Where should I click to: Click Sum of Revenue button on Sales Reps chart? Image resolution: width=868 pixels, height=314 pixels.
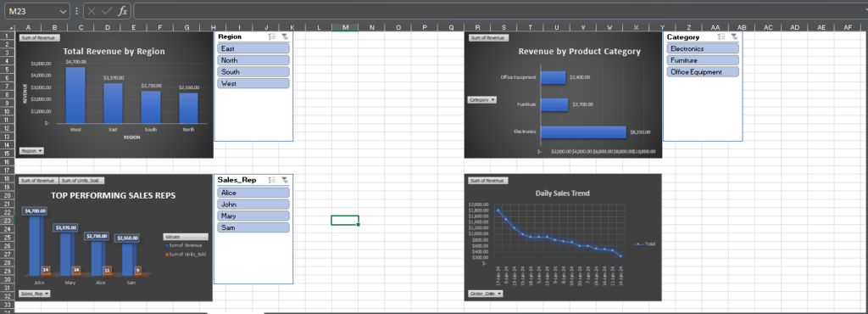(38, 181)
